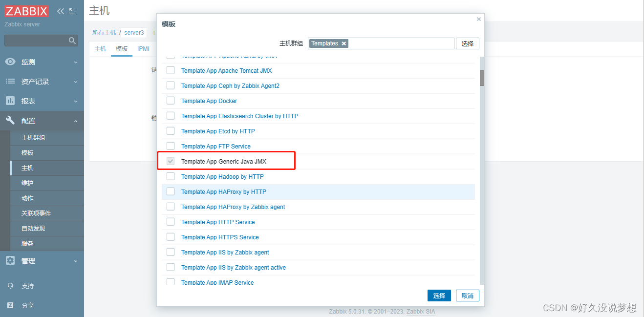Enable Template App Hadoop by HTTP checkbox
This screenshot has width=644, height=317.
click(171, 176)
